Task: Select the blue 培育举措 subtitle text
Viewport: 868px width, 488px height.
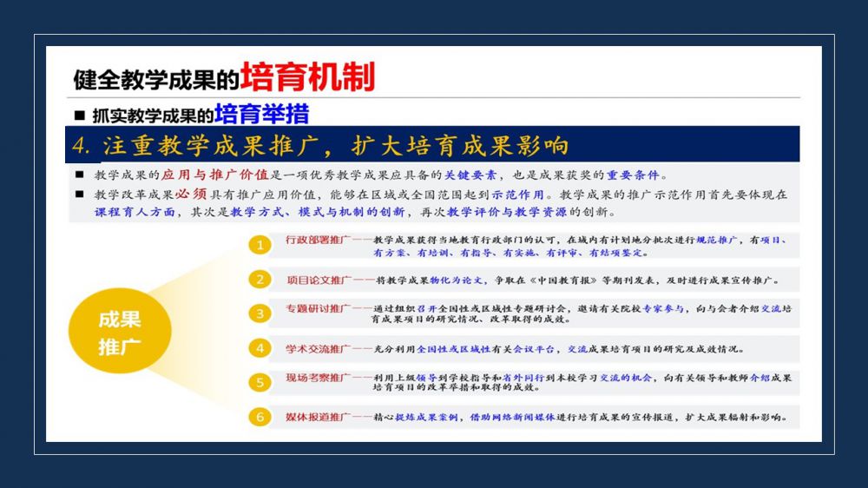Action: 261,114
